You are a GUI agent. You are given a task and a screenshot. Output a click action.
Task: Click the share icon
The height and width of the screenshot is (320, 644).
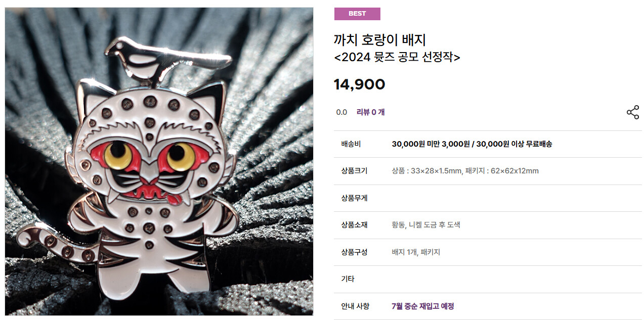(x=633, y=112)
